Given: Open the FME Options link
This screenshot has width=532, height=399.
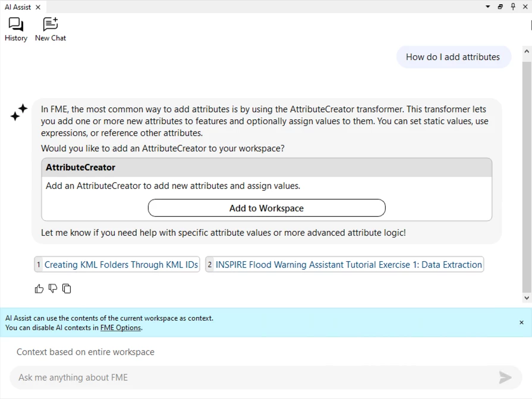Looking at the screenshot, I should click(121, 328).
